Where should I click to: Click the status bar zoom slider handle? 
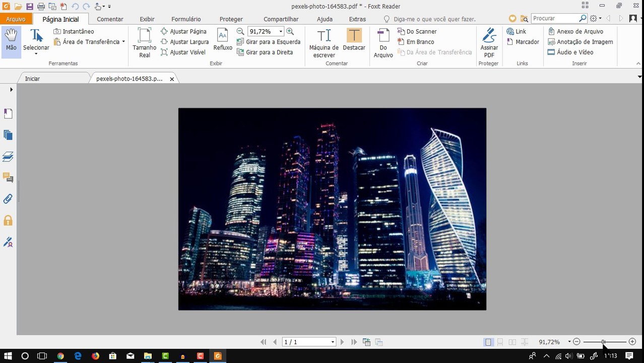tap(603, 342)
